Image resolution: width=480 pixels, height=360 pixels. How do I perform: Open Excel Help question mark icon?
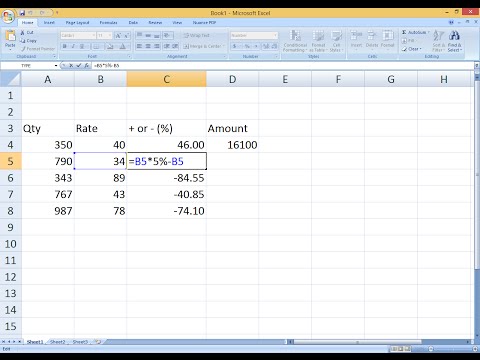pos(451,22)
